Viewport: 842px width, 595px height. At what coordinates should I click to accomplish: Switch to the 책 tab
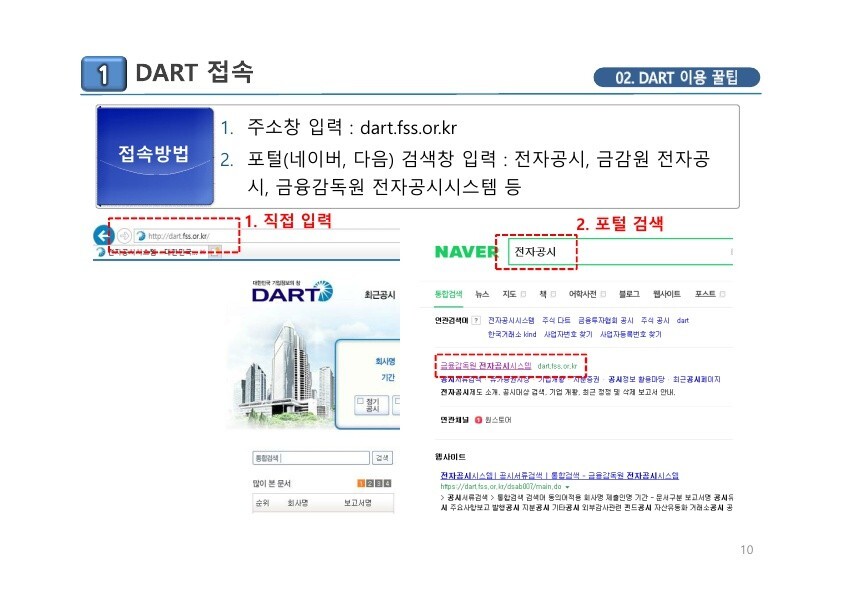(x=543, y=294)
